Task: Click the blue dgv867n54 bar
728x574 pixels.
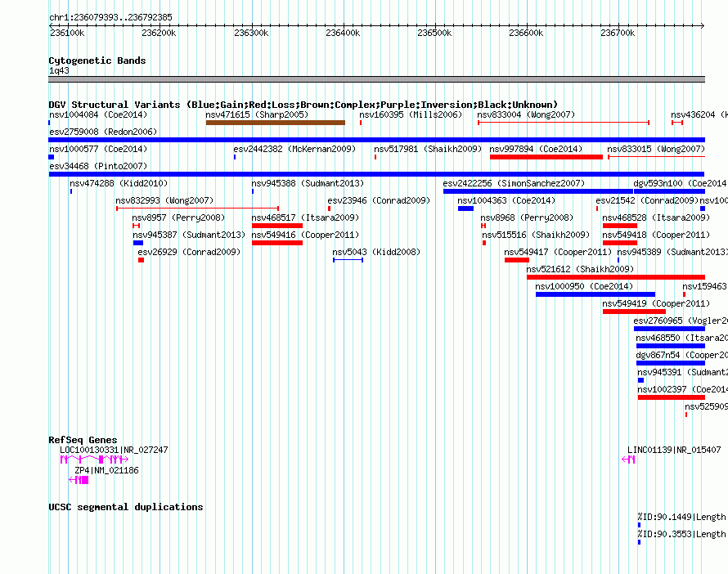Action: [671, 363]
